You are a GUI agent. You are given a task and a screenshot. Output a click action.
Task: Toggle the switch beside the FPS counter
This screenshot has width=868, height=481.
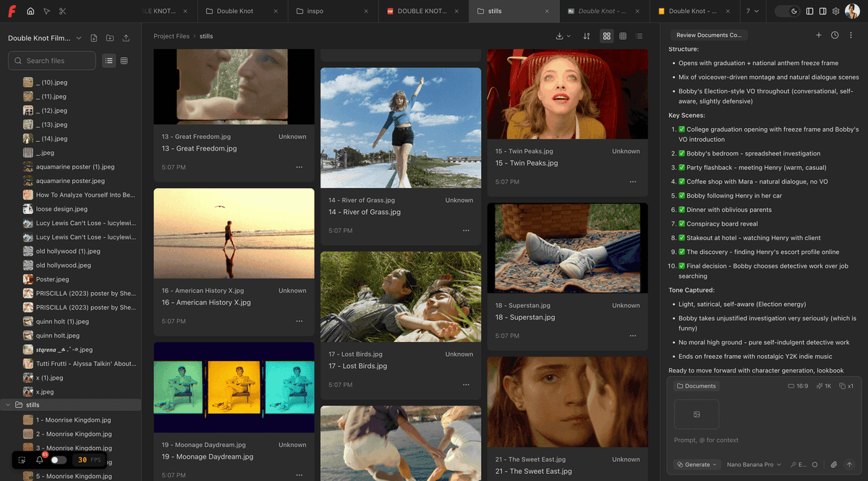coord(58,460)
